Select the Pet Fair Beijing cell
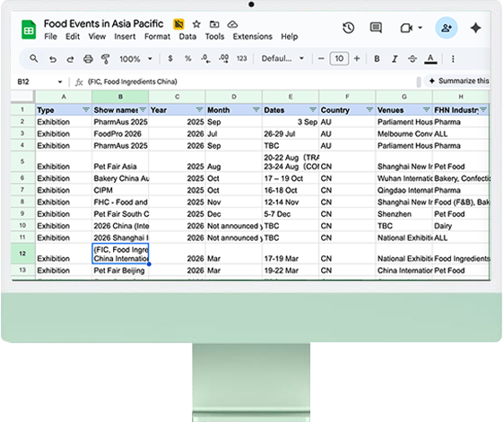This screenshot has height=422, width=504. click(x=120, y=271)
